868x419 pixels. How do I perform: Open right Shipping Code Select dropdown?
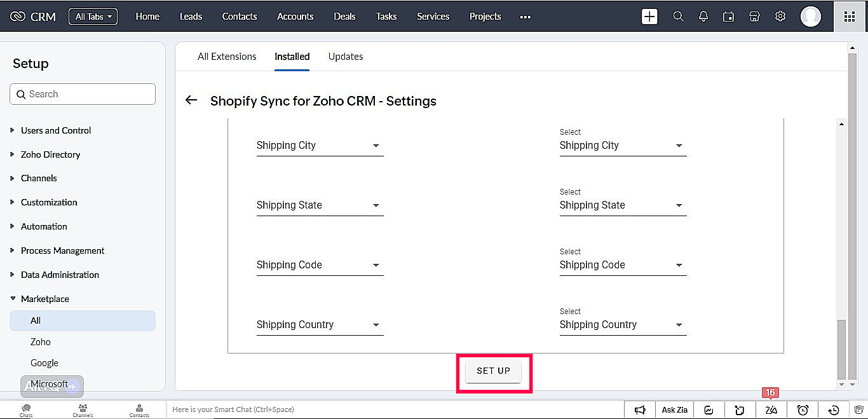pyautogui.click(x=623, y=265)
